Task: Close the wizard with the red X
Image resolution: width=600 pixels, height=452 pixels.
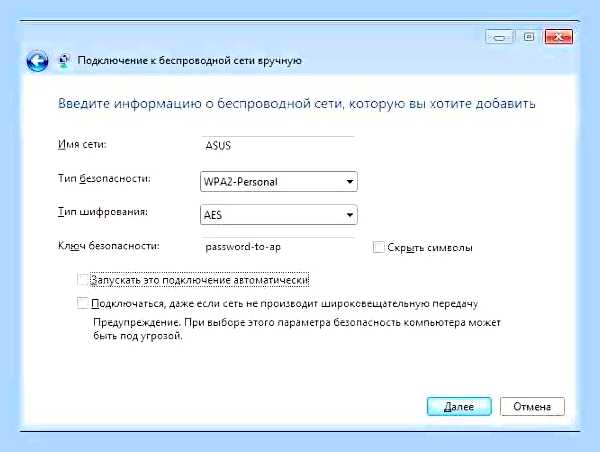Action: (x=559, y=37)
